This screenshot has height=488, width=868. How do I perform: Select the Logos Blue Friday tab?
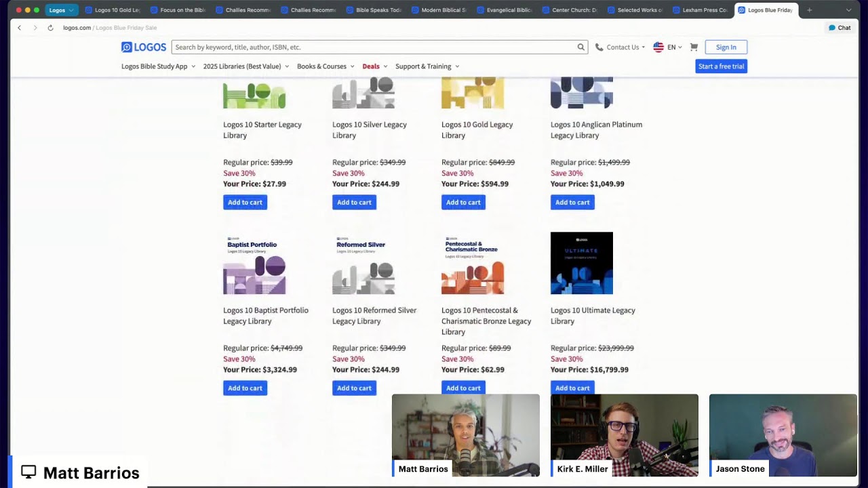(766, 10)
